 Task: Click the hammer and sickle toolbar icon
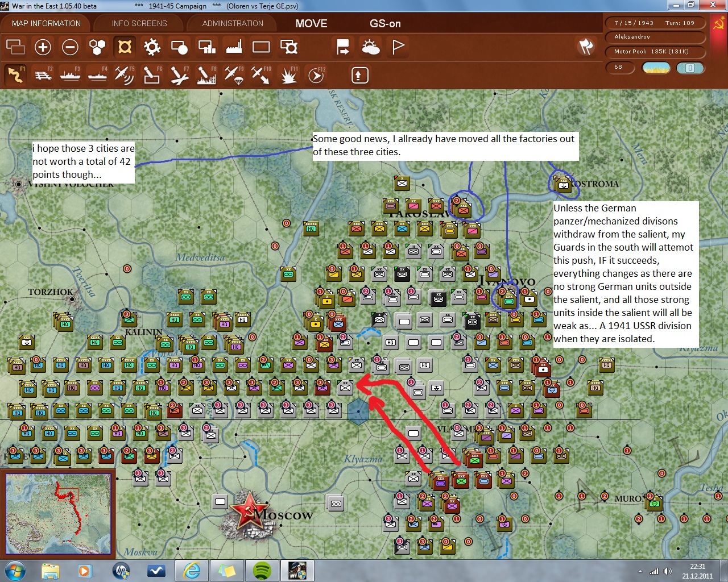(x=586, y=46)
